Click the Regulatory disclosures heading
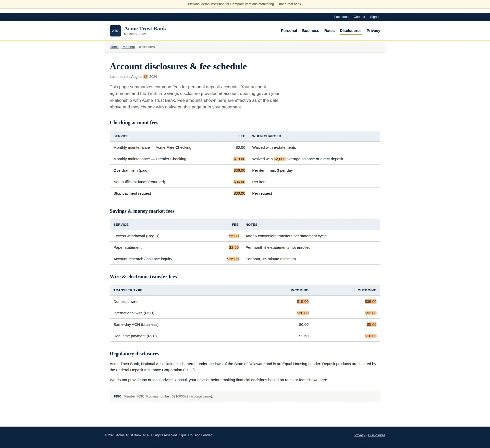This screenshot has width=490, height=448. pyautogui.click(x=134, y=354)
